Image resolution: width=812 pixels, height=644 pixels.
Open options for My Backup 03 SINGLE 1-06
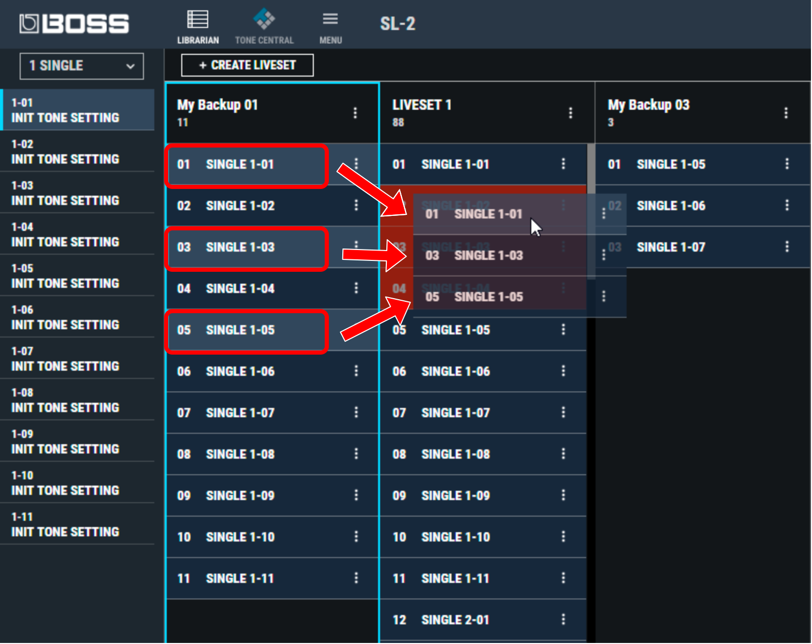pyautogui.click(x=787, y=206)
